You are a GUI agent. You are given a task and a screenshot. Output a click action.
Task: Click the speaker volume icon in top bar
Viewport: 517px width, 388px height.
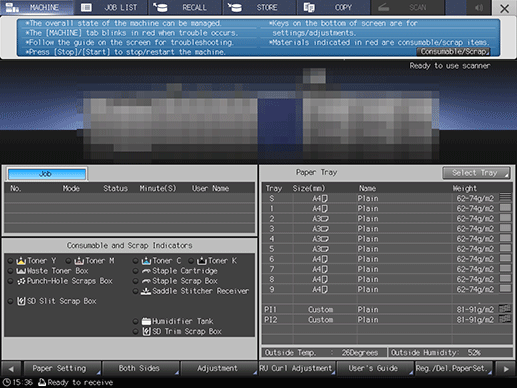pyautogui.click(x=479, y=7)
